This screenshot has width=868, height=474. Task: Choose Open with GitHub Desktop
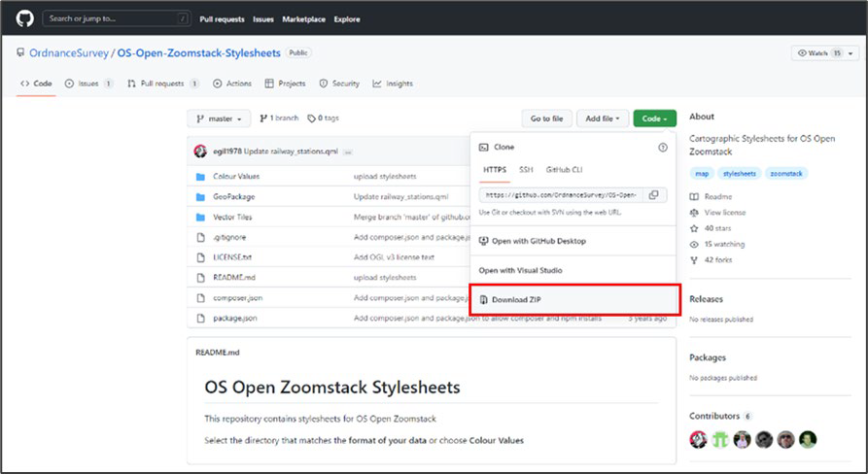click(x=573, y=241)
